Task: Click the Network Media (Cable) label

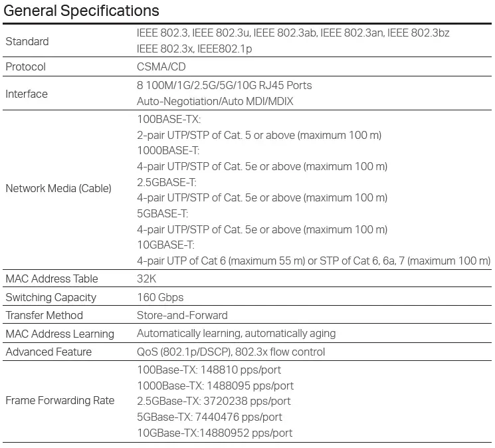Action: [58, 188]
